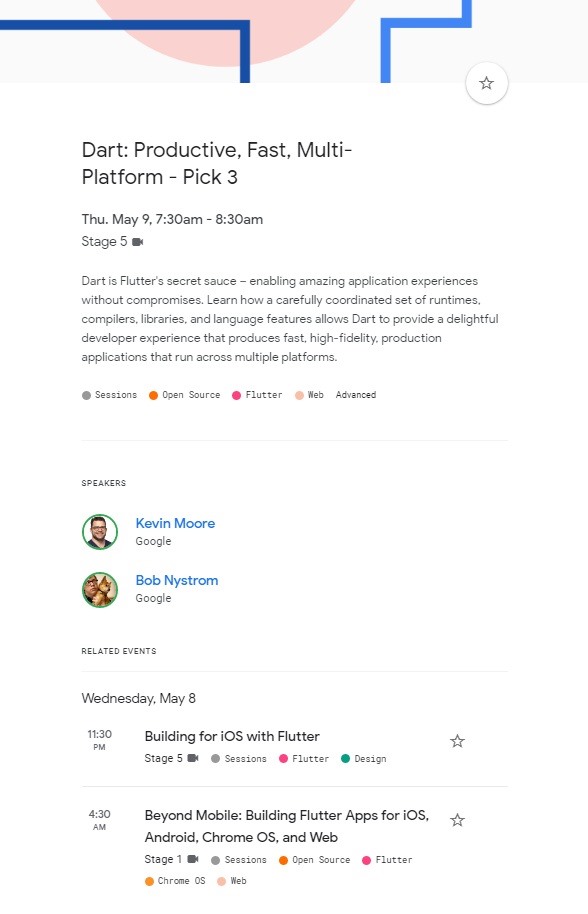Click Kevin Moore's profile photo
This screenshot has height=914, width=588.
coord(100,532)
